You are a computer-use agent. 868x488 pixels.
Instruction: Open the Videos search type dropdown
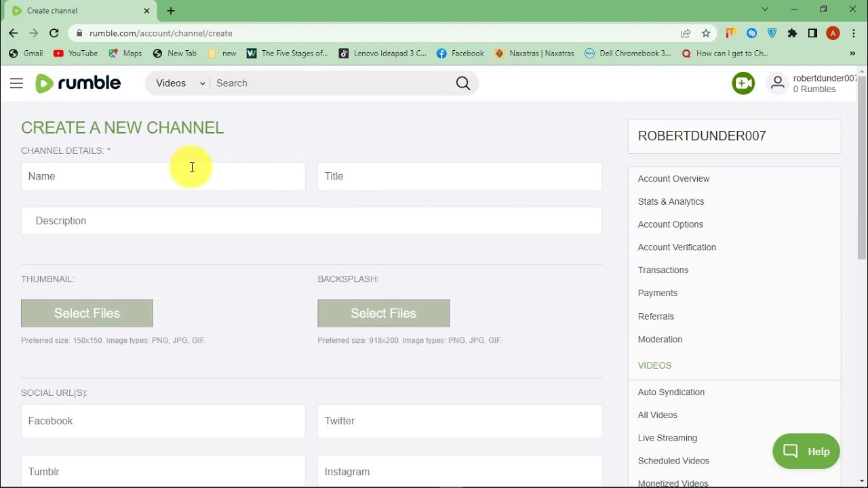(x=180, y=83)
